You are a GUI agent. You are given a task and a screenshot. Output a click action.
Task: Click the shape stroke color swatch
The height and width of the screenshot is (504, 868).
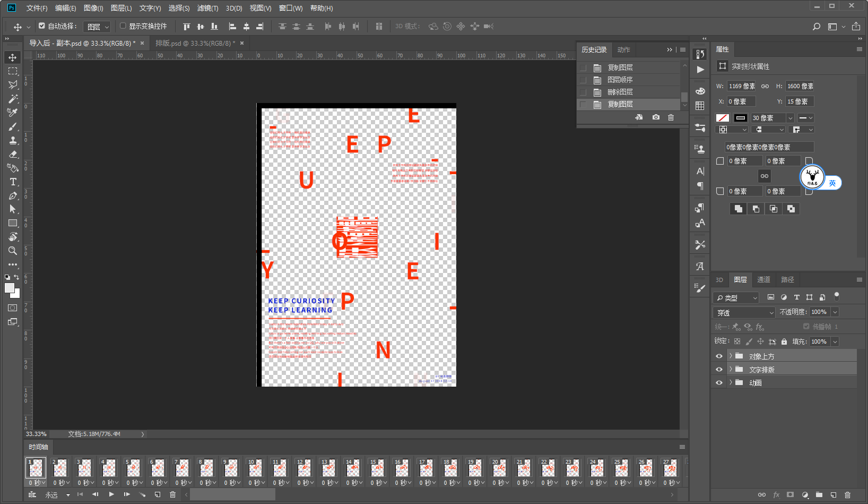coord(741,118)
